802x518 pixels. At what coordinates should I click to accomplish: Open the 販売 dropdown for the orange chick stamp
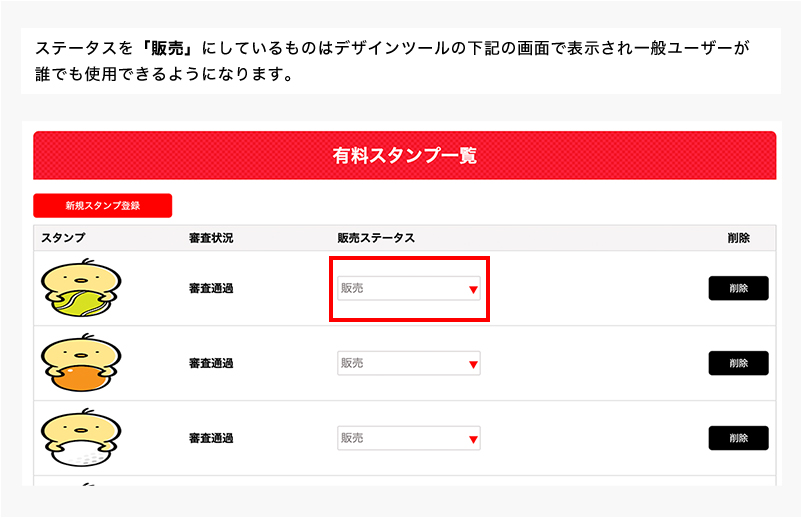click(x=408, y=363)
